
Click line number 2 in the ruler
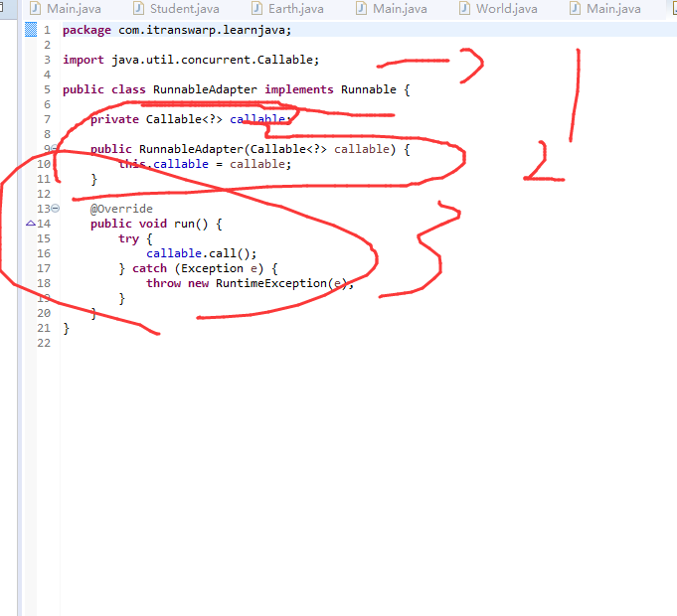coord(47,45)
